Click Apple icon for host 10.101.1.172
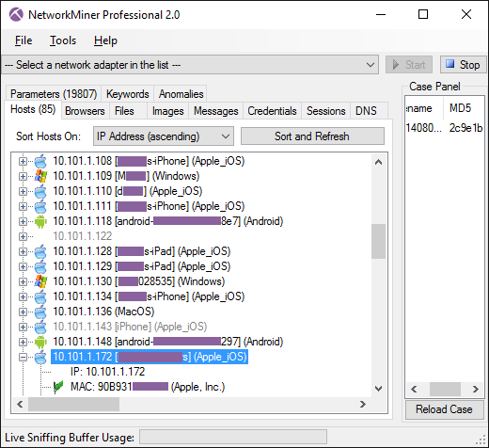The width and height of the screenshot is (489, 448). coord(40,357)
